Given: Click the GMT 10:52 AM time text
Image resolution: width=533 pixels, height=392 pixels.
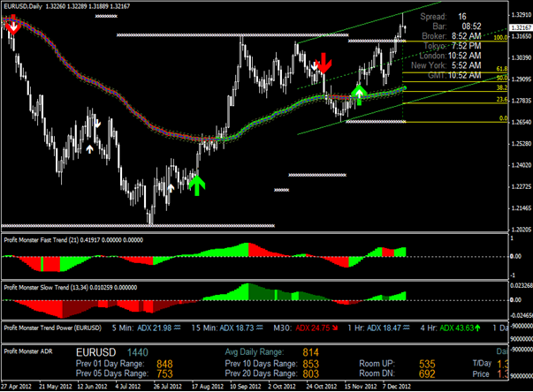Looking at the screenshot, I should pyautogui.click(x=454, y=75).
